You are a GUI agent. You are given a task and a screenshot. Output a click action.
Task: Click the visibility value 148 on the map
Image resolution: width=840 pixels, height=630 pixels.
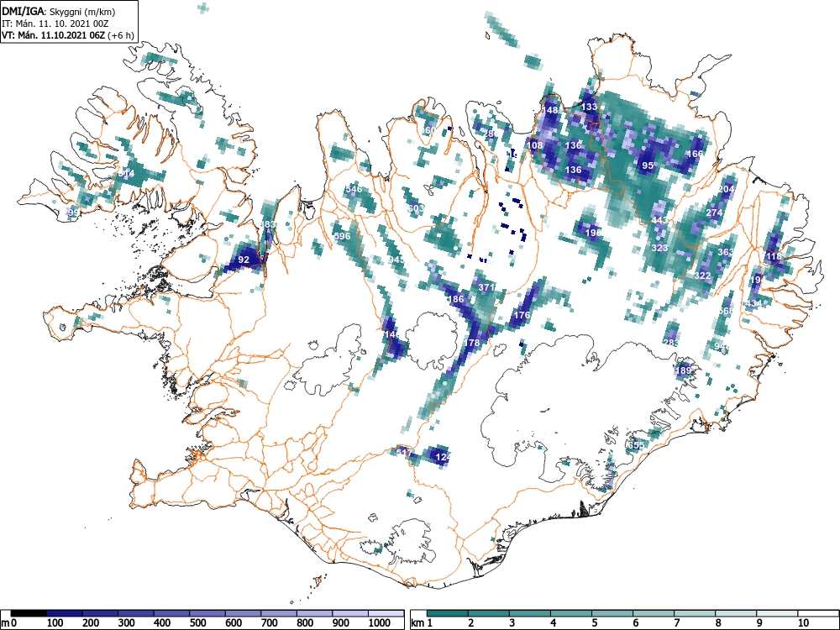coord(550,110)
